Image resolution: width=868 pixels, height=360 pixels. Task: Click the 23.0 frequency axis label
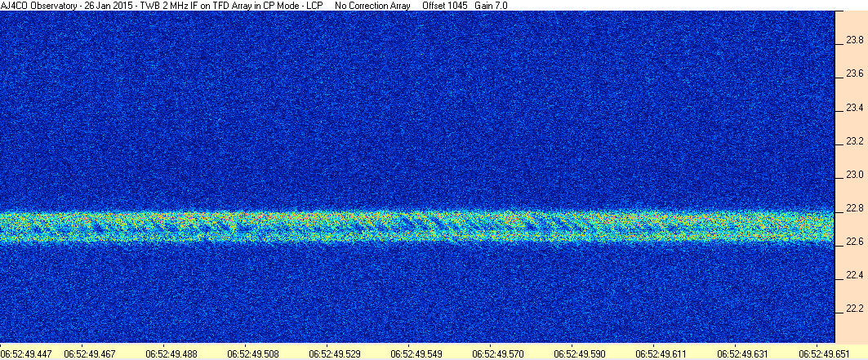click(855, 175)
